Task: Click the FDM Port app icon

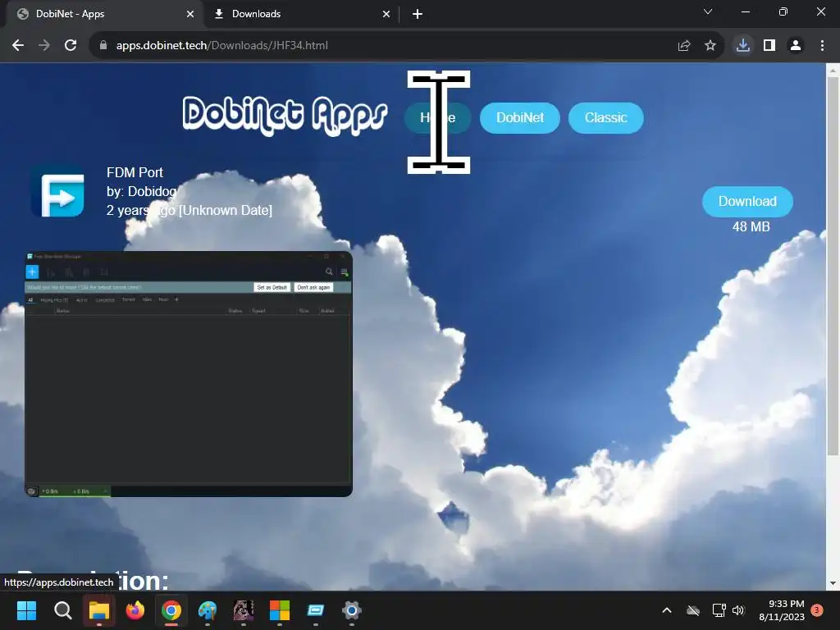Action: (58, 191)
